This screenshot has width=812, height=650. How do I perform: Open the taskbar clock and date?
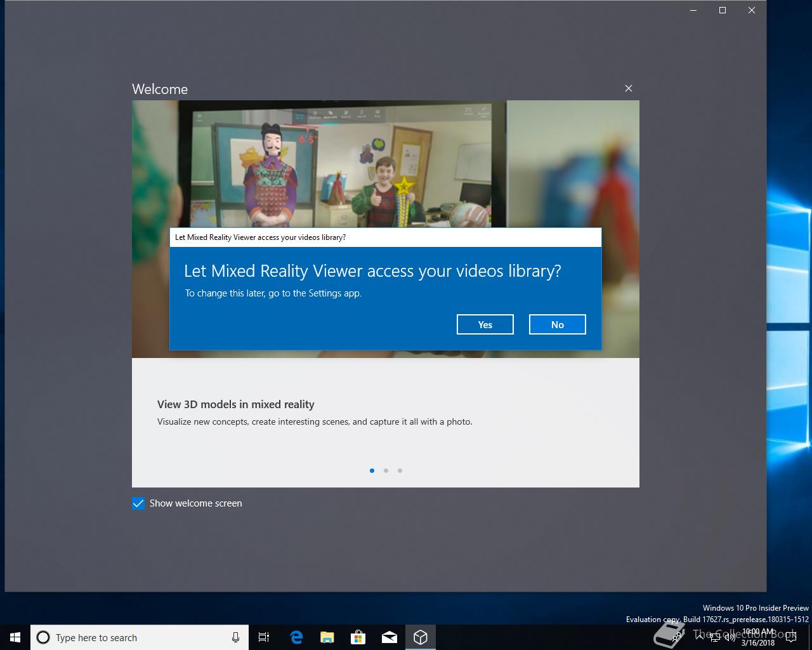point(758,637)
